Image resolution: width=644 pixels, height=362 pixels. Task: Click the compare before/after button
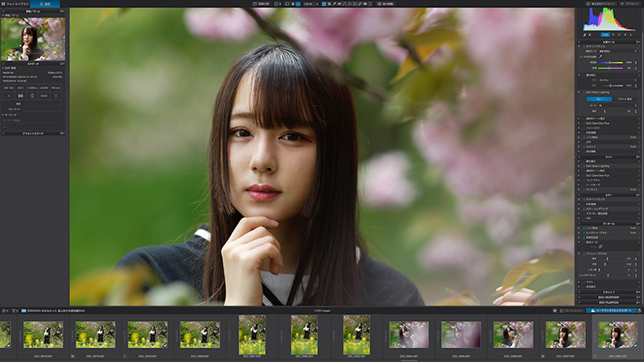click(262, 4)
